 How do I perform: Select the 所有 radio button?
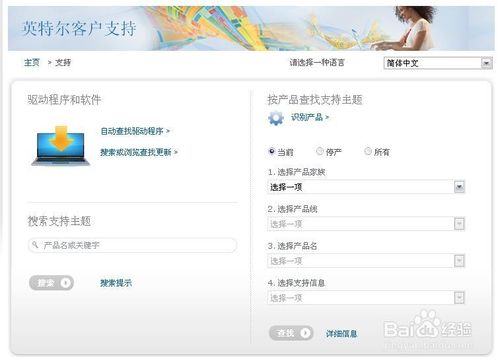click(x=368, y=151)
